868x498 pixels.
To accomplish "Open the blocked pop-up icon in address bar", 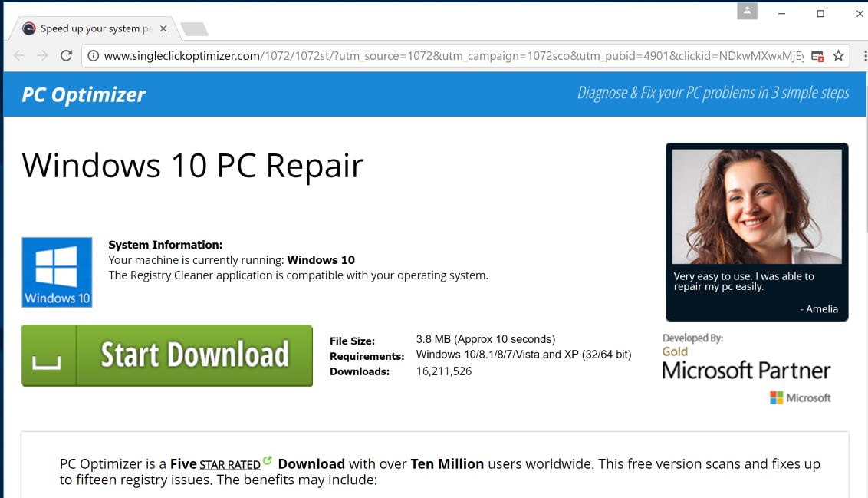I will [817, 56].
